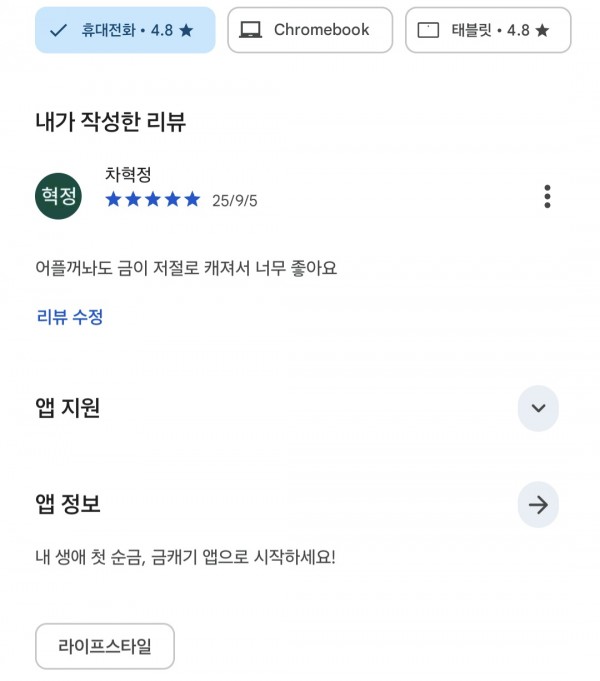The width and height of the screenshot is (600, 681).
Task: Click the laptop icon on Chromebook chip
Action: [x=251, y=30]
